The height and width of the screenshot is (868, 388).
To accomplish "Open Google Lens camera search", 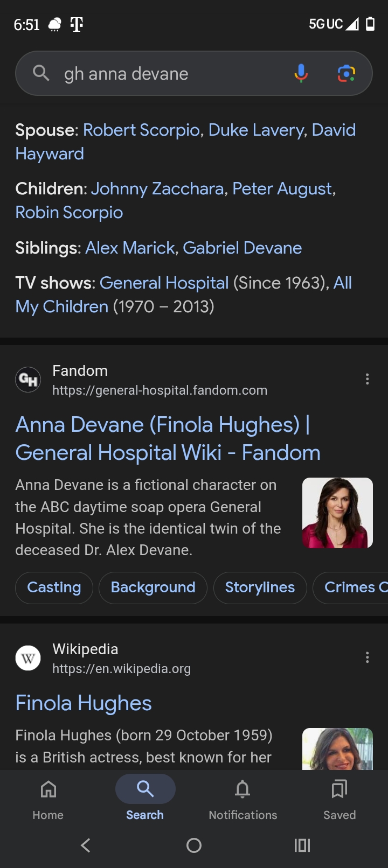I will tap(346, 73).
